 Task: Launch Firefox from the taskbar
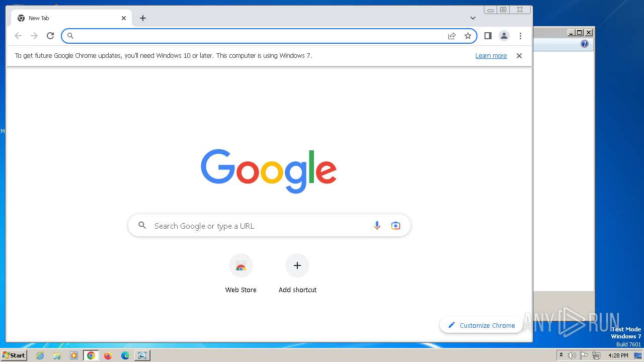(108, 355)
